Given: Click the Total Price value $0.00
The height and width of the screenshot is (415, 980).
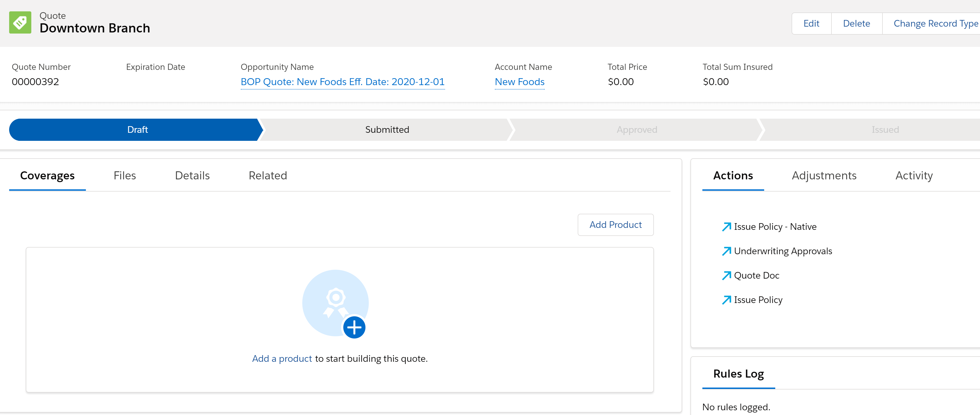Looking at the screenshot, I should point(620,82).
